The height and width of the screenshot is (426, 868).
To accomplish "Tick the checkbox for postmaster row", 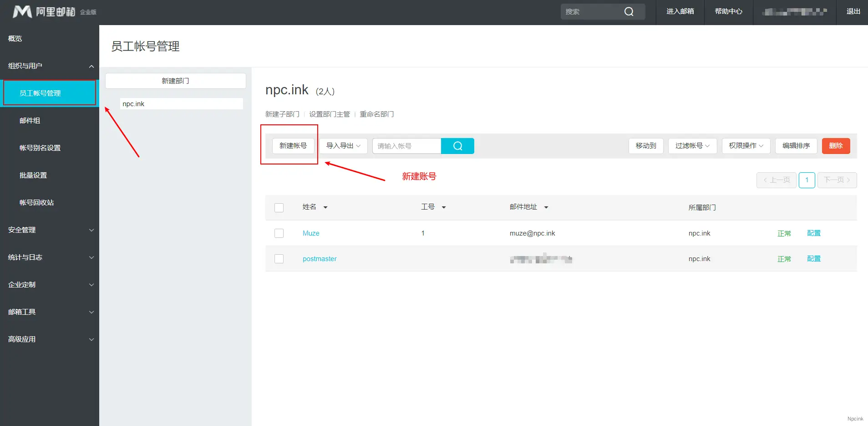I will (x=279, y=259).
